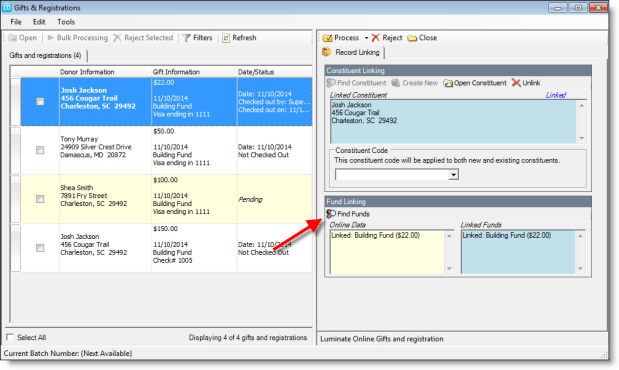Check the box for Tony Murray's gift
Viewport: 619px width, 370px height.
point(40,150)
